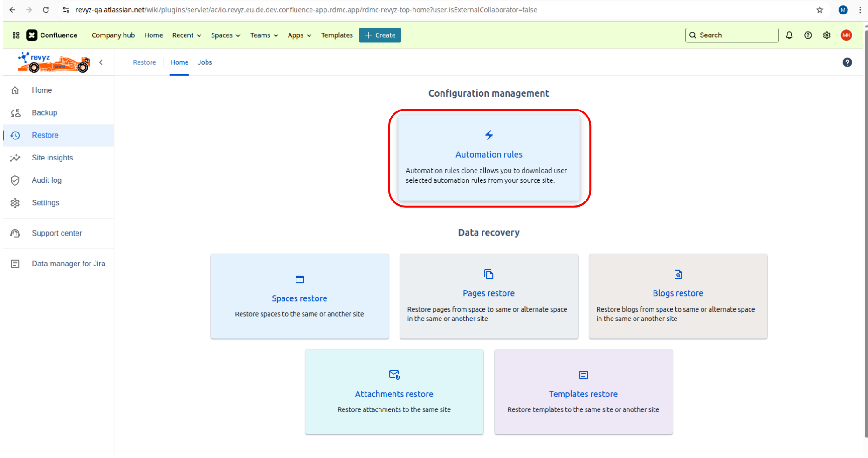Open the Confluence settings gear icon

point(827,35)
